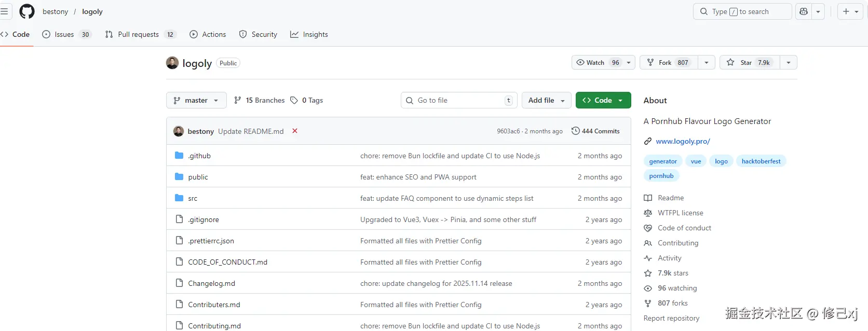Click the failed commit status X icon
This screenshot has width=868, height=331.
pos(295,131)
